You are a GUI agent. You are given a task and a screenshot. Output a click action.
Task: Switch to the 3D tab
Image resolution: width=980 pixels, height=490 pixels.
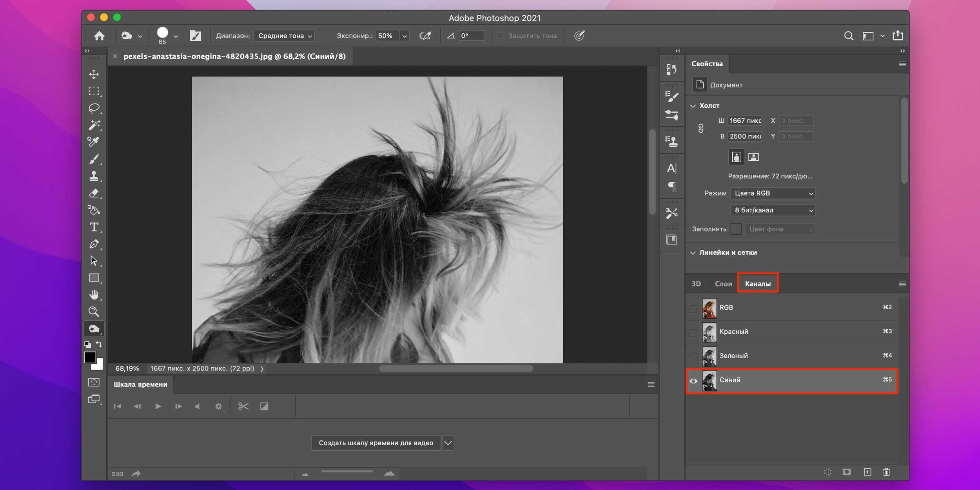696,284
